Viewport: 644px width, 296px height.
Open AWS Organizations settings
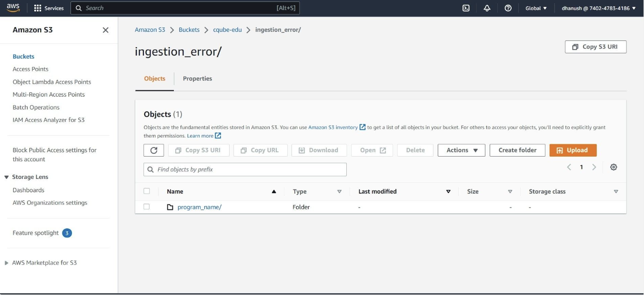50,203
